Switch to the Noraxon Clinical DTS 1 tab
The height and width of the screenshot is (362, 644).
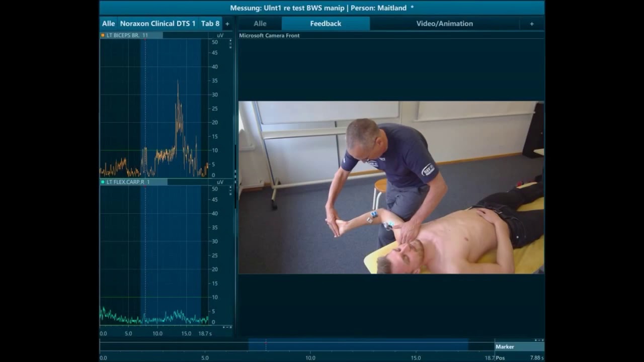pyautogui.click(x=157, y=24)
